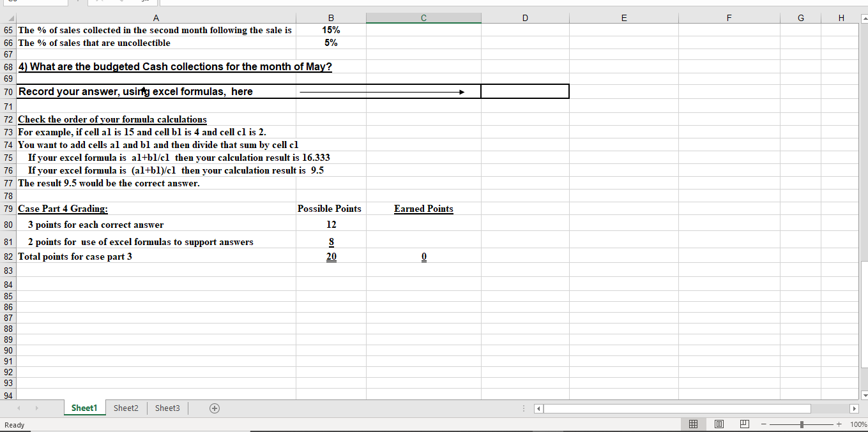
Task: Select cell with 5% uncollectible value
Action: click(x=330, y=43)
